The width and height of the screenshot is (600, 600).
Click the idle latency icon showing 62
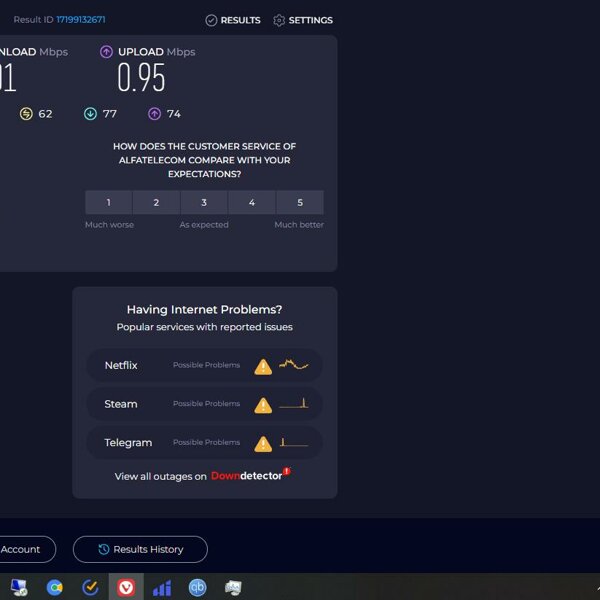pyautogui.click(x=26, y=114)
